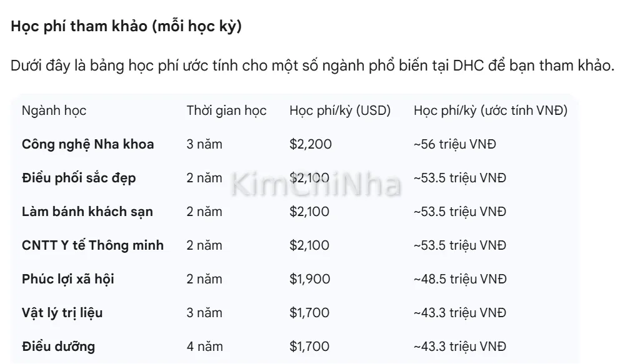Viewport: 630px width, 364px height.
Task: Click the intro paragraph mentioning DHC
Action: click(x=313, y=67)
